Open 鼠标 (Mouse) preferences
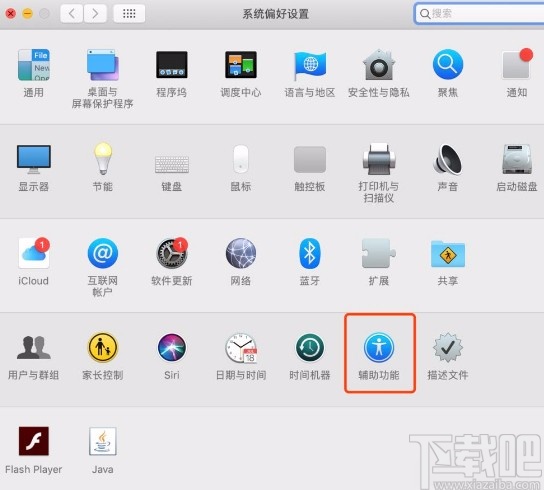Viewport: 544px width, 490px height. point(240,159)
